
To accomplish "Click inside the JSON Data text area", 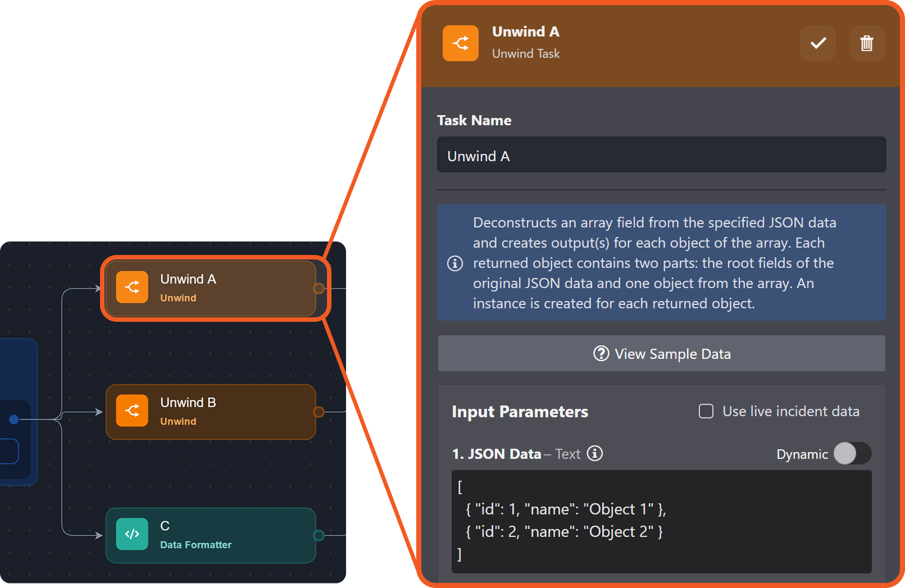I will point(661,521).
